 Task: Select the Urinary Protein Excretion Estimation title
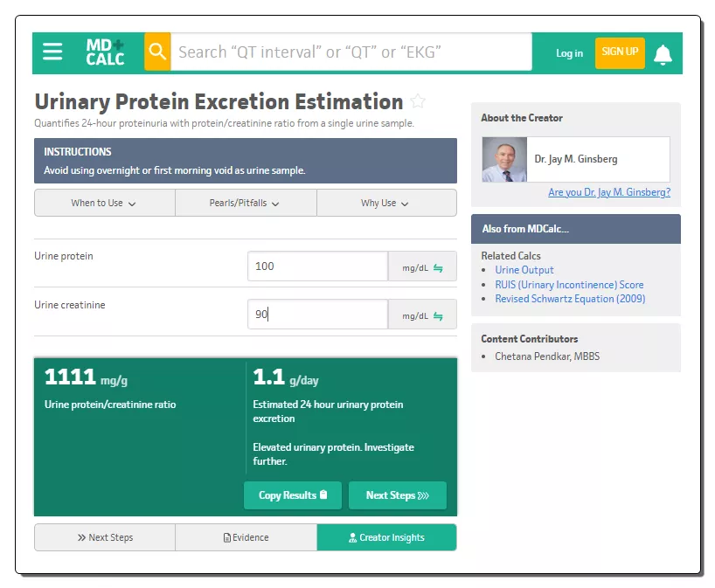tap(219, 101)
